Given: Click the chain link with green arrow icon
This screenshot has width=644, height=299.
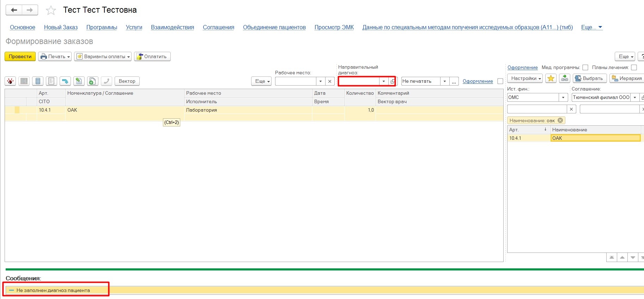Looking at the screenshot, I should (x=564, y=79).
